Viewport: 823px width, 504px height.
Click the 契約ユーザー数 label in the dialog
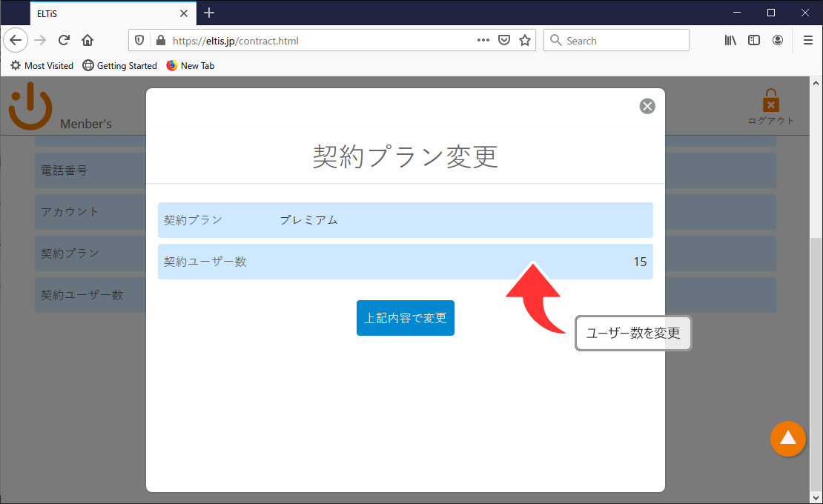[x=205, y=262]
